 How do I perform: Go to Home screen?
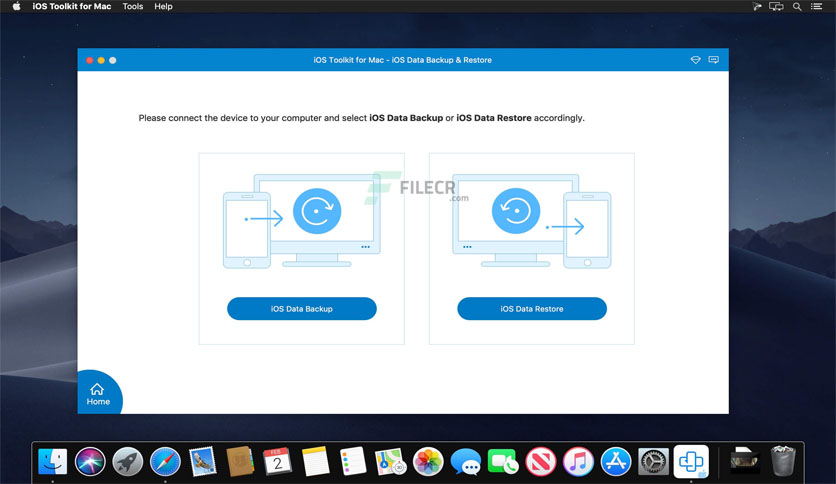pos(98,394)
